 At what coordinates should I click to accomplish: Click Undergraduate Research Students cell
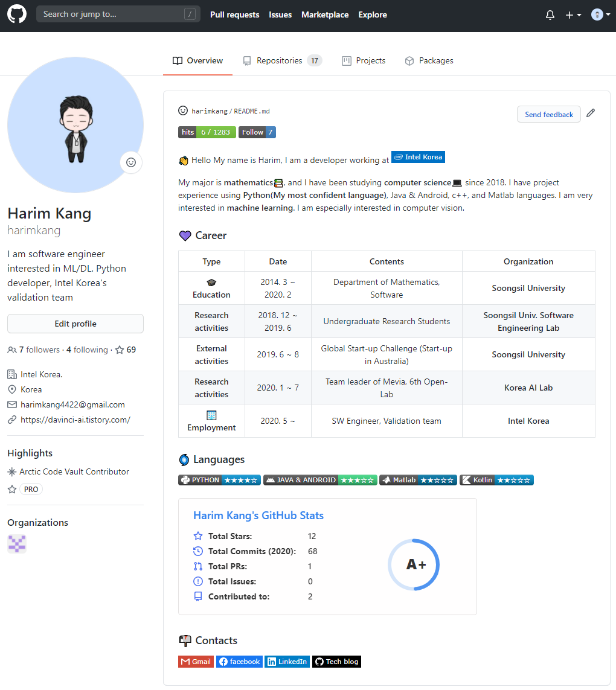[x=387, y=321]
